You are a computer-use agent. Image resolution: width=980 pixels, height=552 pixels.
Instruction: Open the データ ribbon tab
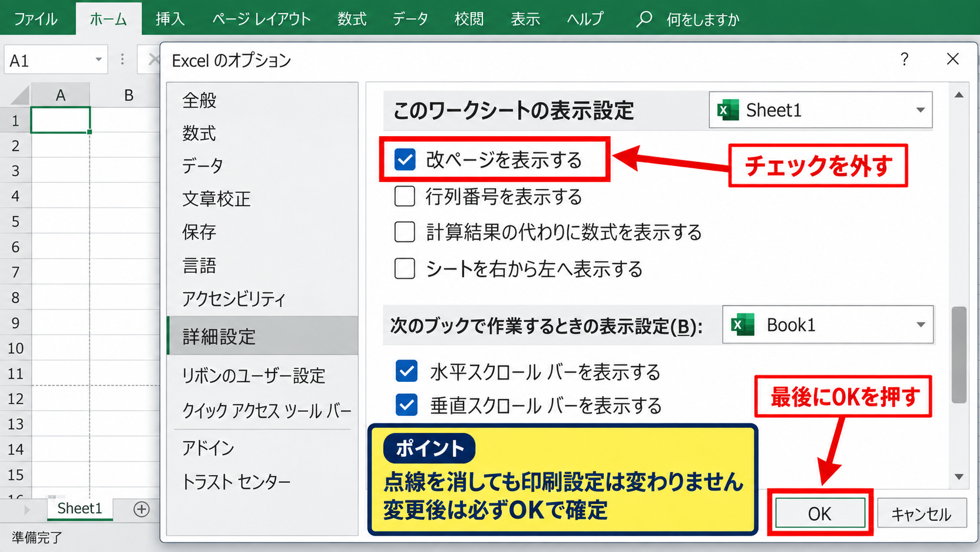[410, 19]
